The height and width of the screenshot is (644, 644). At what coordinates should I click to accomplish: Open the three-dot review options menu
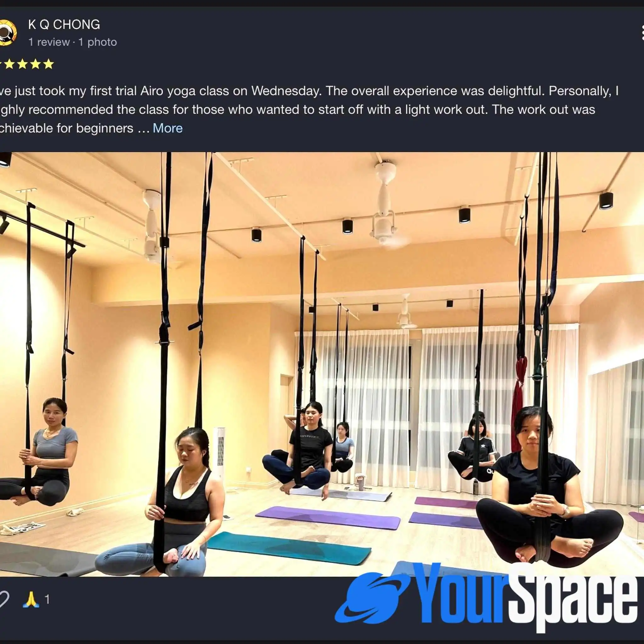642,33
